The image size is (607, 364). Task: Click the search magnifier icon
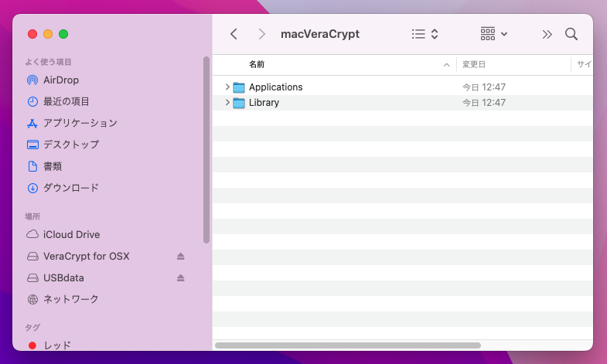(x=571, y=34)
